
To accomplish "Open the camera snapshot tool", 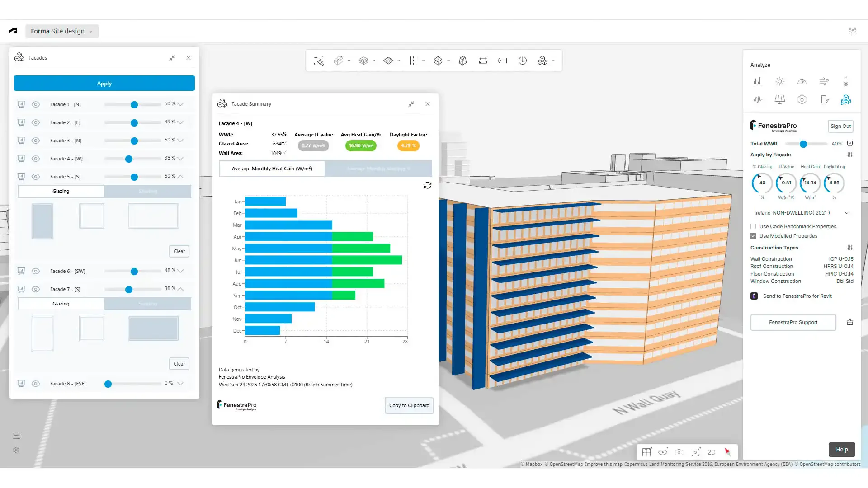I will 679,452.
